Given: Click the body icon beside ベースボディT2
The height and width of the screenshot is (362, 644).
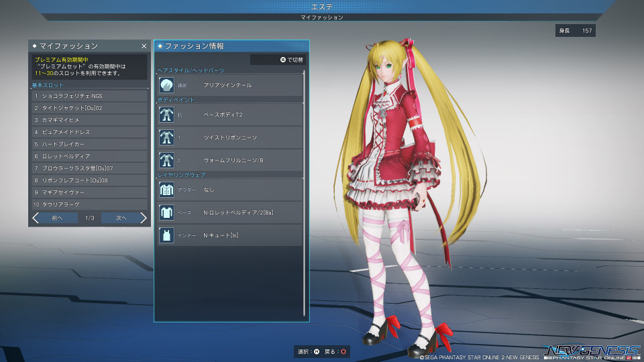Looking at the screenshot, I should pyautogui.click(x=166, y=115).
